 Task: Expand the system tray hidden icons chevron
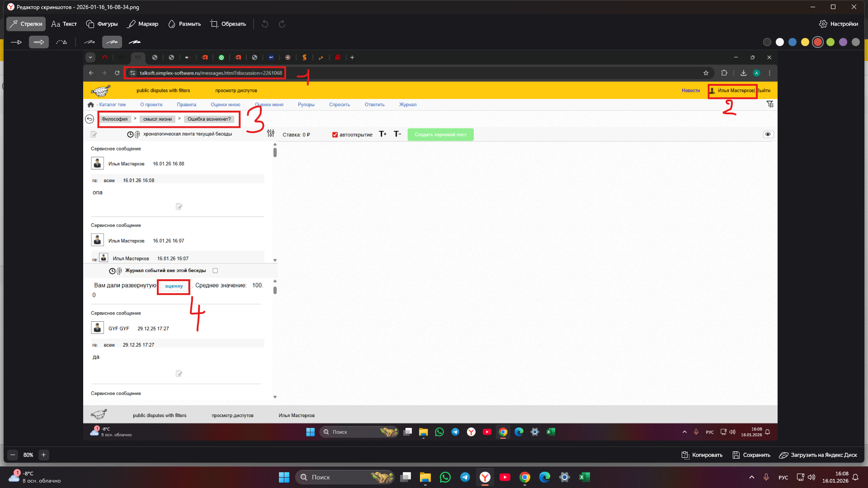tap(751, 477)
